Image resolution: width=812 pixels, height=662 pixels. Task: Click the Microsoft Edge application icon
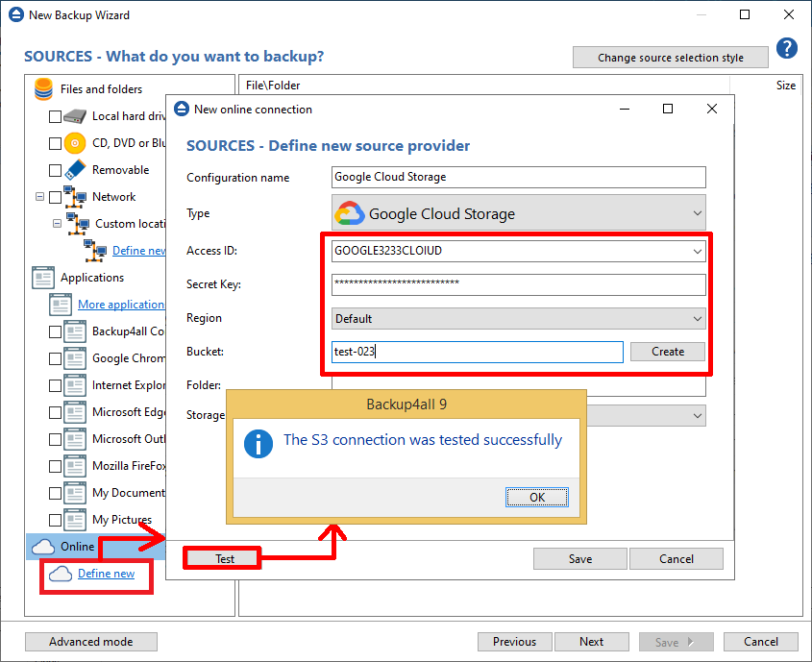tap(75, 412)
